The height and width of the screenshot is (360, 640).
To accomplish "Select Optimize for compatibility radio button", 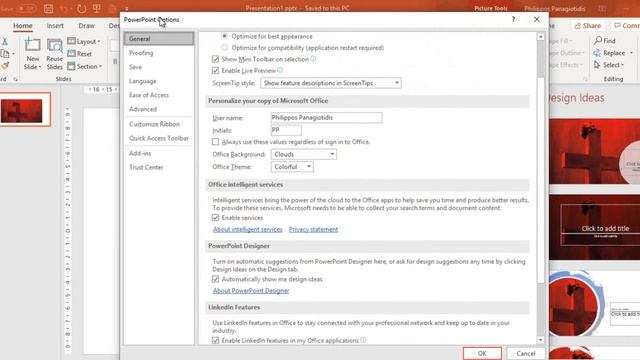I will tap(224, 47).
